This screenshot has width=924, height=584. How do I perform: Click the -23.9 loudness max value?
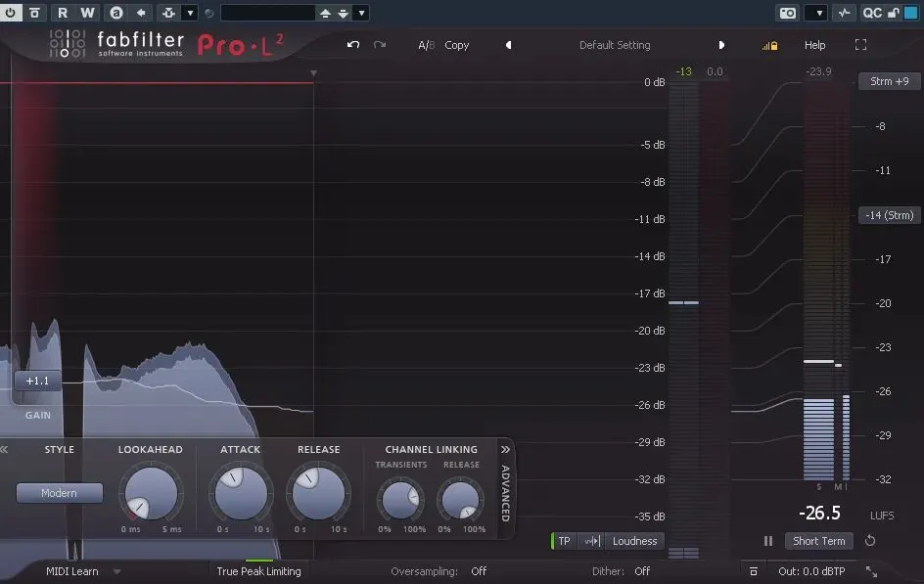pyautogui.click(x=818, y=71)
